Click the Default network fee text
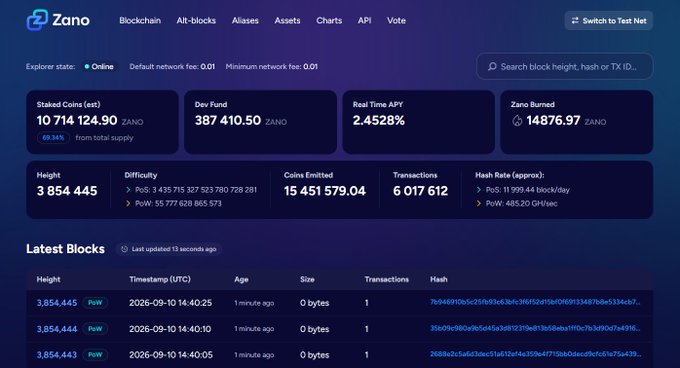Screen dimensions: 680x368 [x=172, y=66]
